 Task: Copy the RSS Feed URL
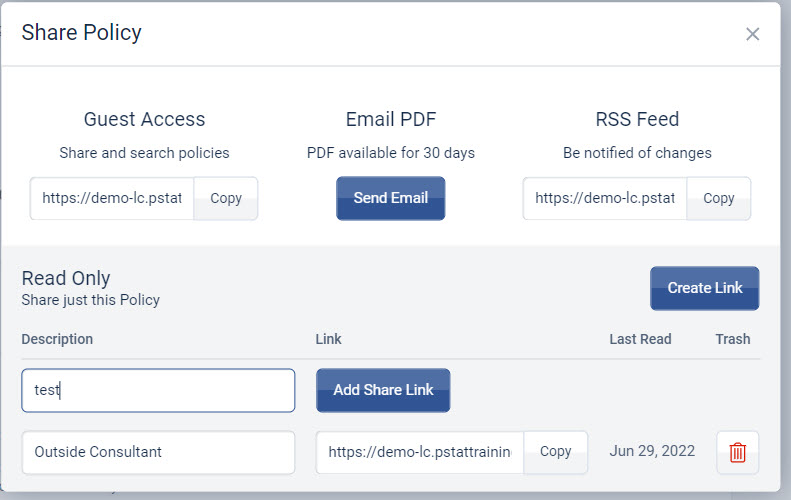pyautogui.click(x=718, y=198)
